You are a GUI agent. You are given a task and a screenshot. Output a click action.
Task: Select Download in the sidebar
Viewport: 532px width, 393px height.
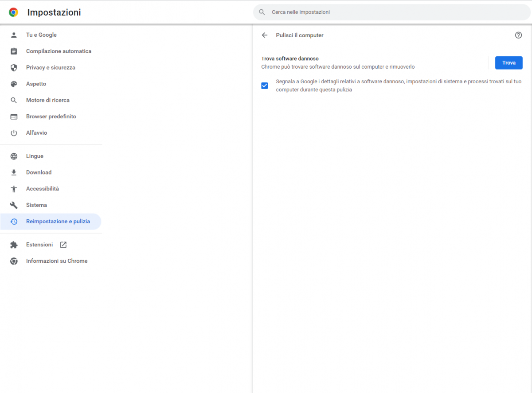tap(39, 172)
